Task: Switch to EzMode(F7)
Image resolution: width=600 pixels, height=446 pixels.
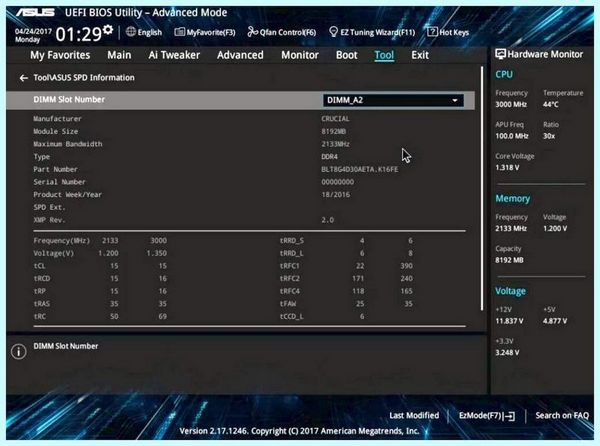Action: click(487, 416)
